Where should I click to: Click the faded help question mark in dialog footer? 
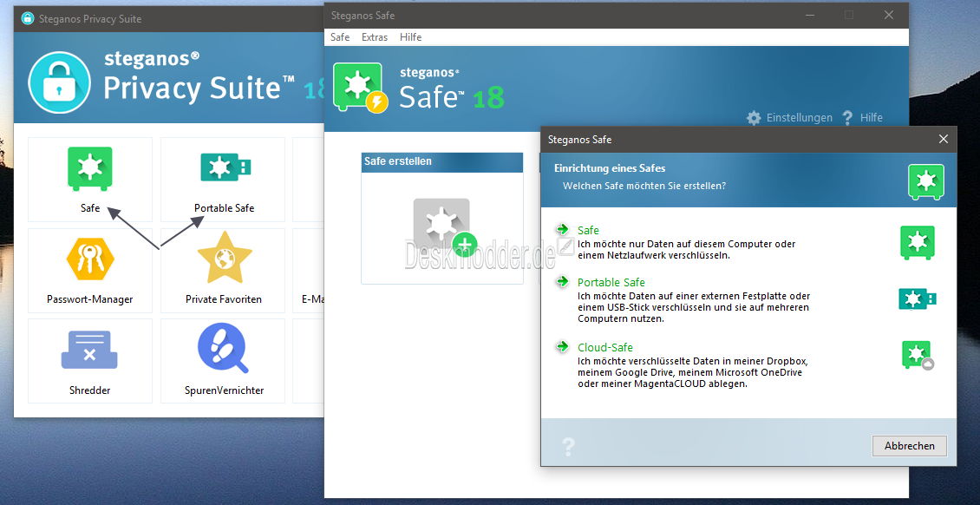point(568,446)
